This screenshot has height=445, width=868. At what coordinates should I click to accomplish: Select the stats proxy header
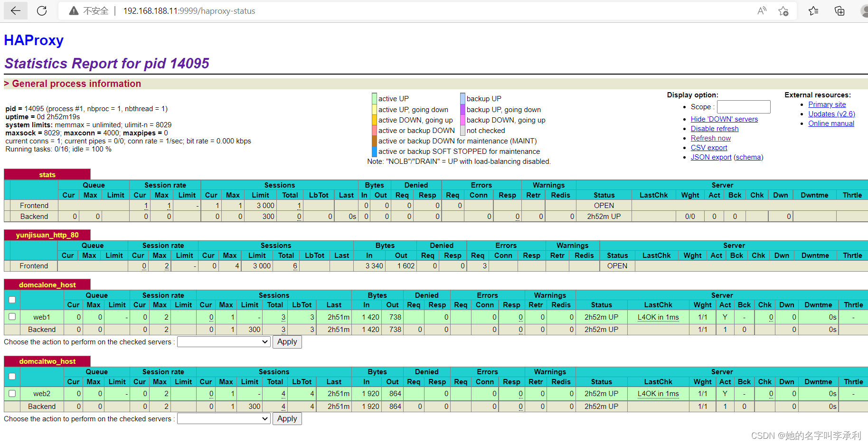tap(47, 175)
